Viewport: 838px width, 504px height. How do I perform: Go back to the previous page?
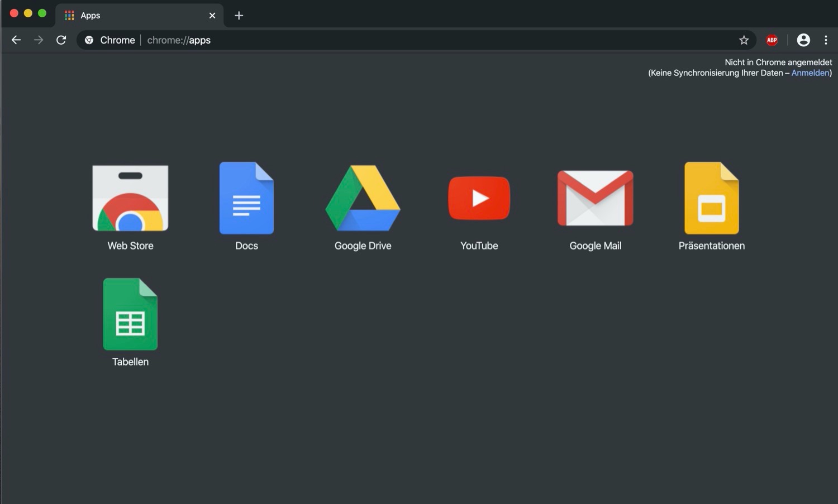pyautogui.click(x=16, y=40)
